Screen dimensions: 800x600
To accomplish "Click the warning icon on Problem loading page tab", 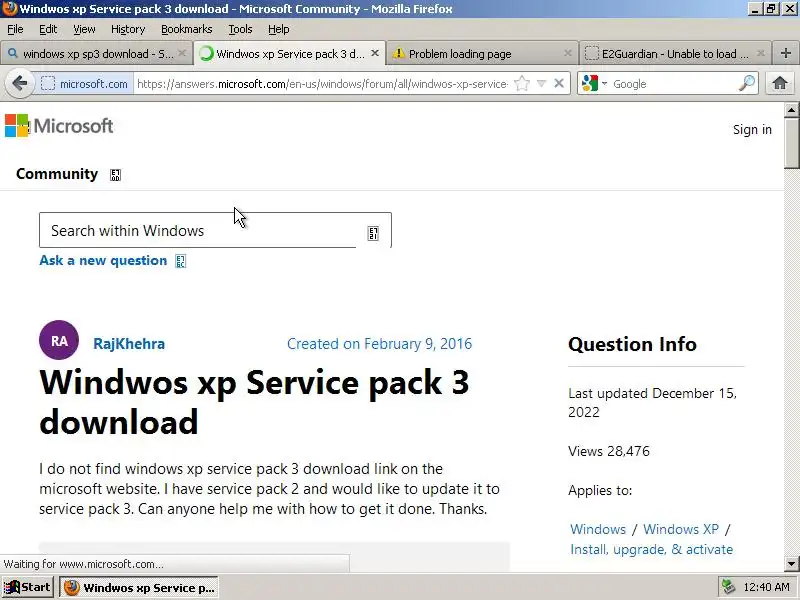I will pyautogui.click(x=398, y=53).
